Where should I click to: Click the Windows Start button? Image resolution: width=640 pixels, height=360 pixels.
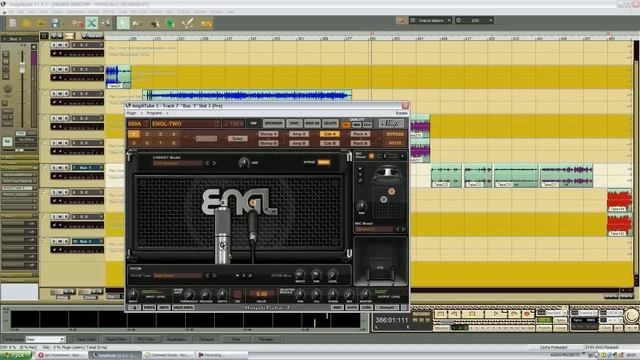pyautogui.click(x=16, y=355)
